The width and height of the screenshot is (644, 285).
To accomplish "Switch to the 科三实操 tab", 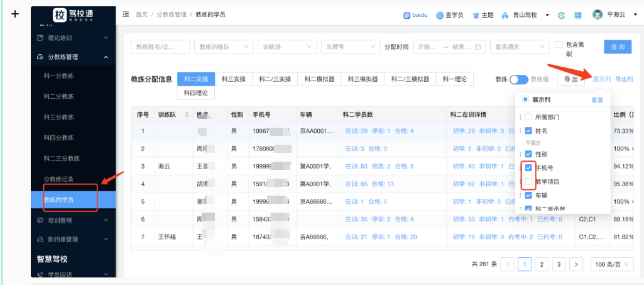I will pos(234,79).
